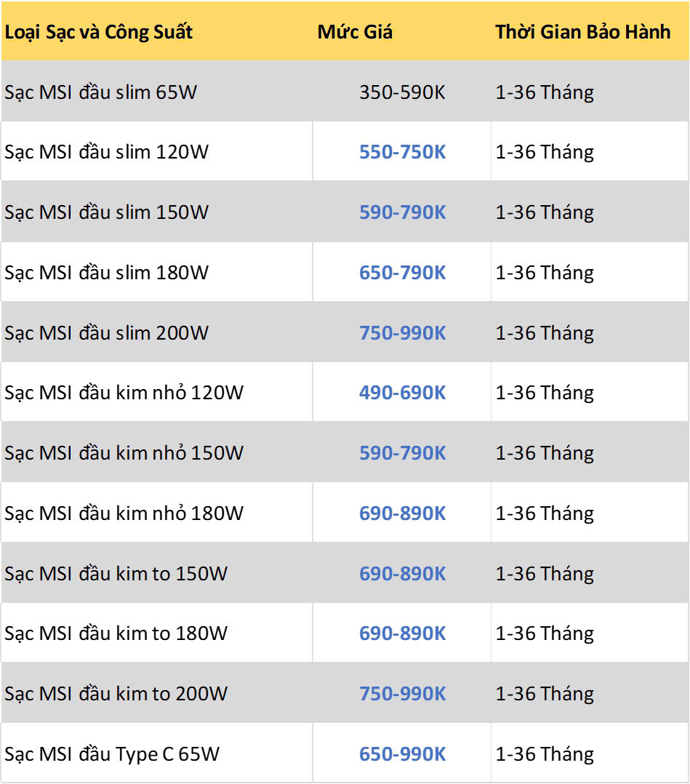Click the 650-990K Type C price link
This screenshot has width=690, height=784.
pos(402,754)
